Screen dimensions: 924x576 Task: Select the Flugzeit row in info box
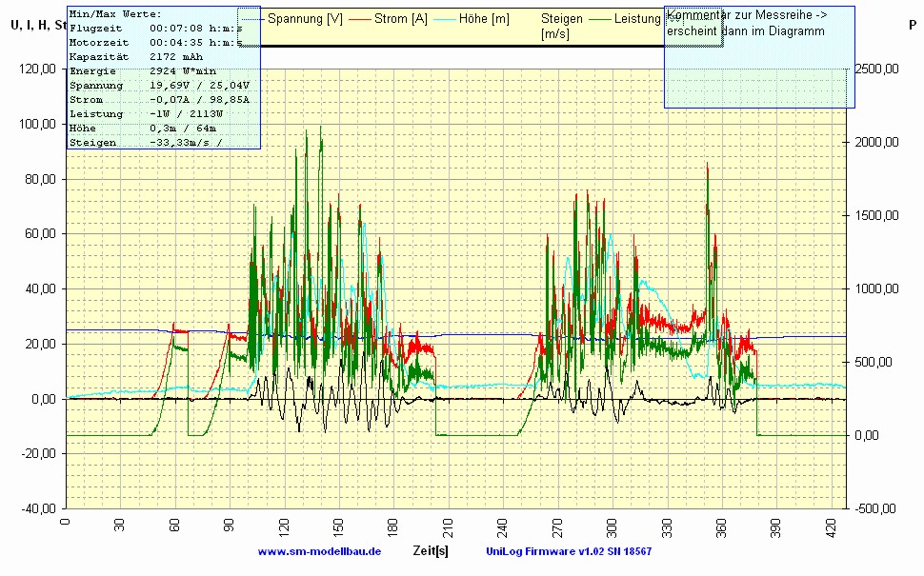coord(154,29)
